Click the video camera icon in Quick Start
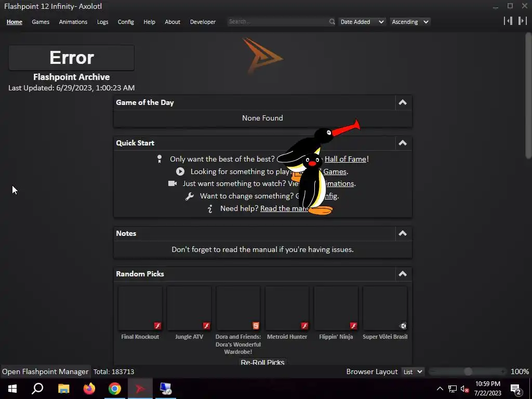Viewport: 532px width, 399px height. click(172, 183)
